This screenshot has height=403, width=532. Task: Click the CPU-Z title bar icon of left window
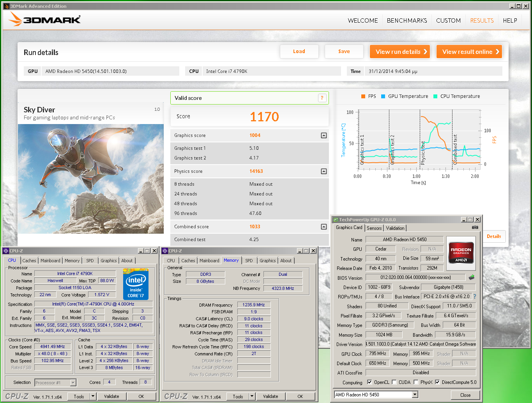click(x=6, y=251)
